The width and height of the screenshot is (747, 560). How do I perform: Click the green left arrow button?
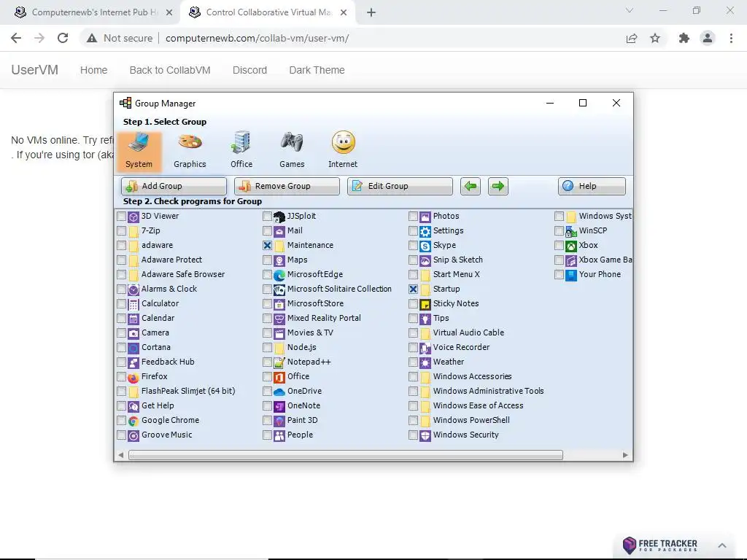pos(471,186)
